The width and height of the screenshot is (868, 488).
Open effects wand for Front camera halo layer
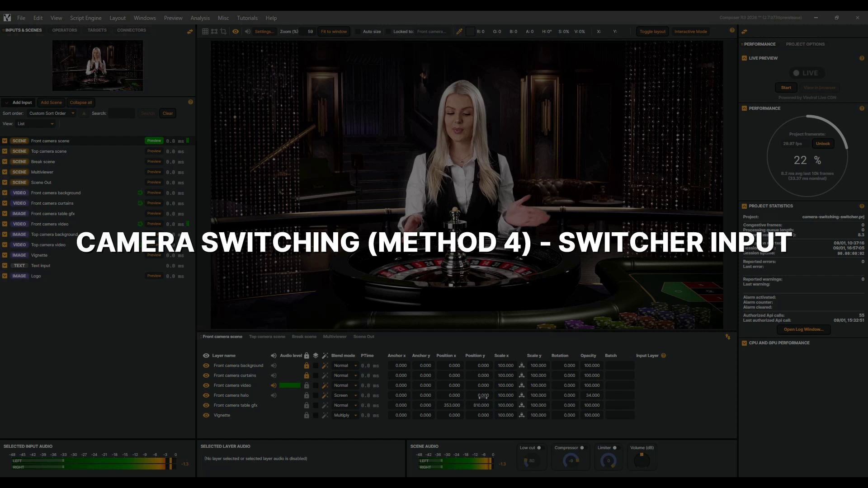[x=325, y=395]
